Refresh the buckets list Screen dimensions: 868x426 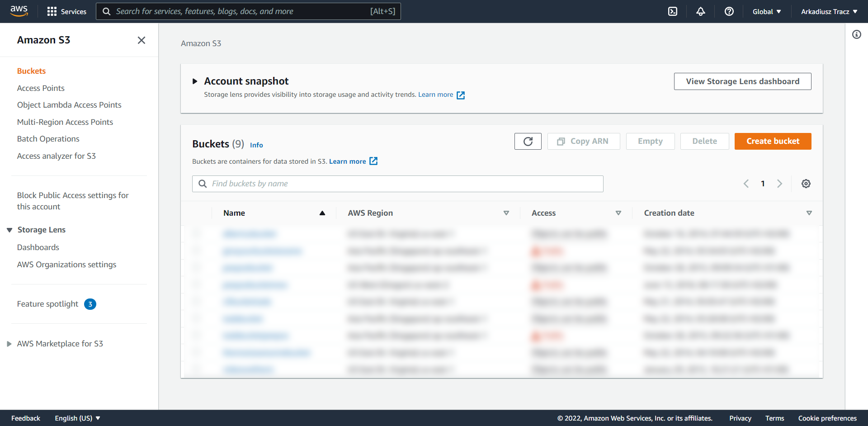(528, 141)
